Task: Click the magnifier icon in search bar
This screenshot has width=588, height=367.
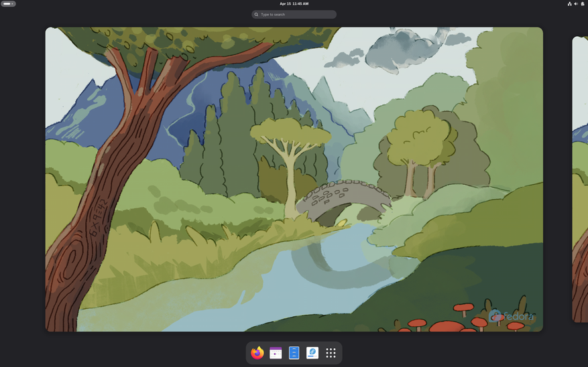Action: pyautogui.click(x=257, y=15)
